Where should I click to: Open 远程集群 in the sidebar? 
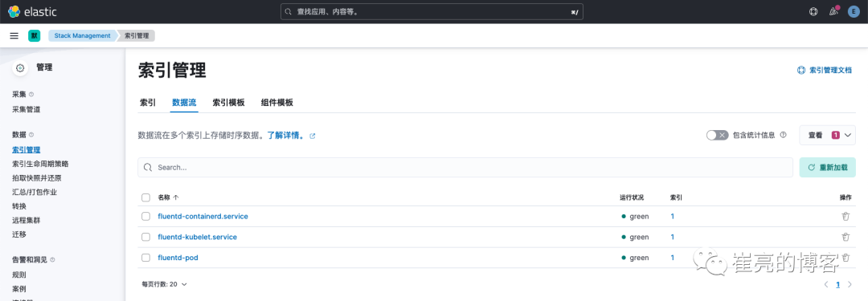[26, 220]
